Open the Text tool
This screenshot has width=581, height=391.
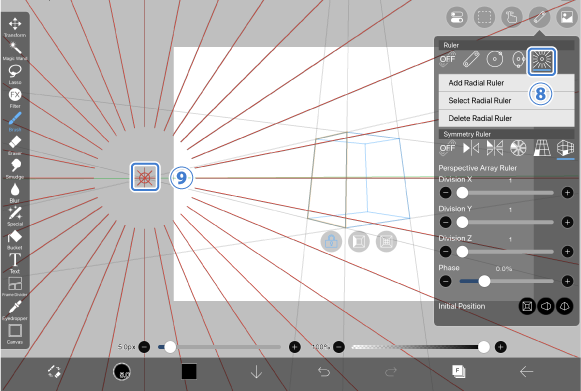[x=15, y=263]
